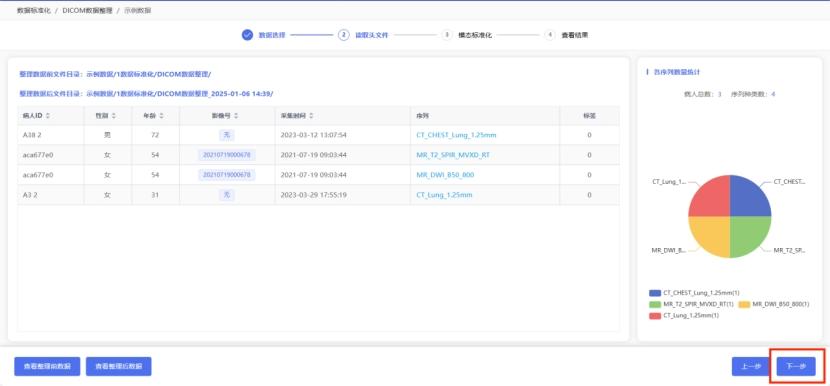Open series CT_Lung_1.25mm link in table

(444, 195)
